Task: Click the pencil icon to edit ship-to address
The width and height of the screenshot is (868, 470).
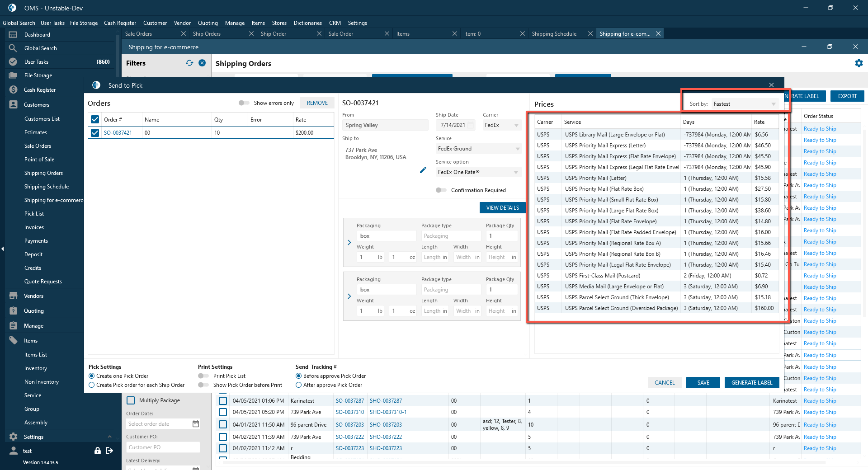Action: [423, 170]
